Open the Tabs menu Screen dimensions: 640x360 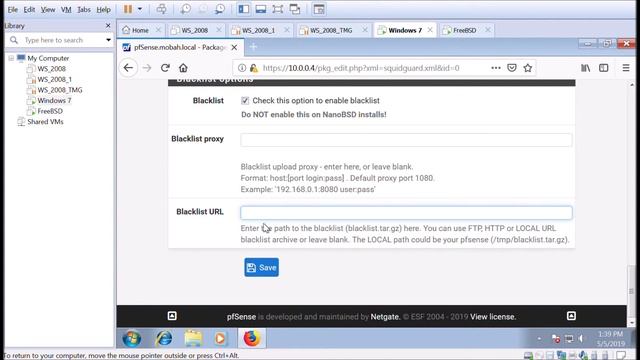(84, 9)
